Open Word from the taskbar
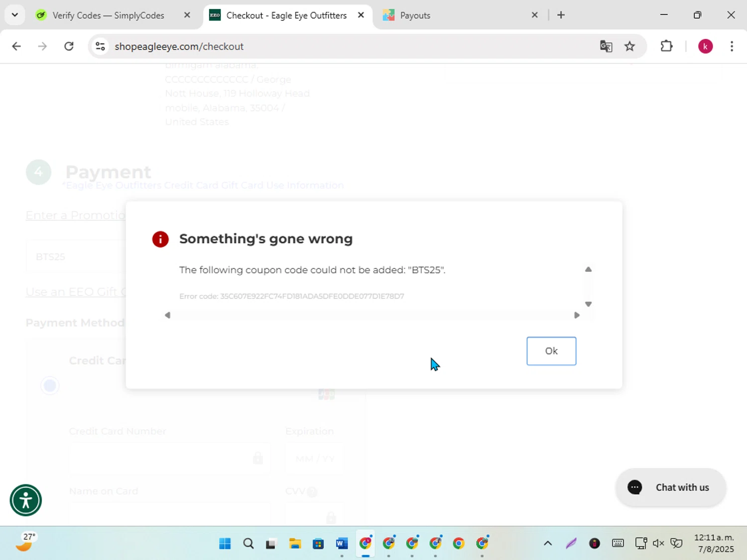This screenshot has height=560, width=747. click(342, 544)
